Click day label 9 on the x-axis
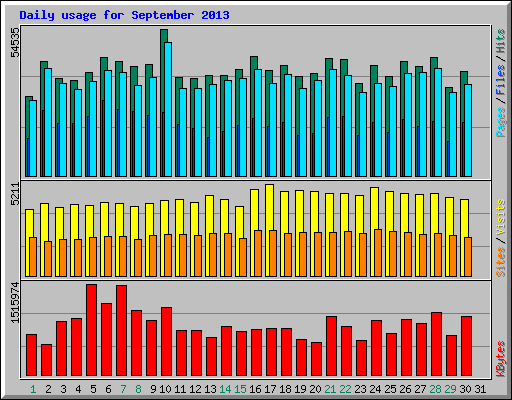 click(153, 389)
